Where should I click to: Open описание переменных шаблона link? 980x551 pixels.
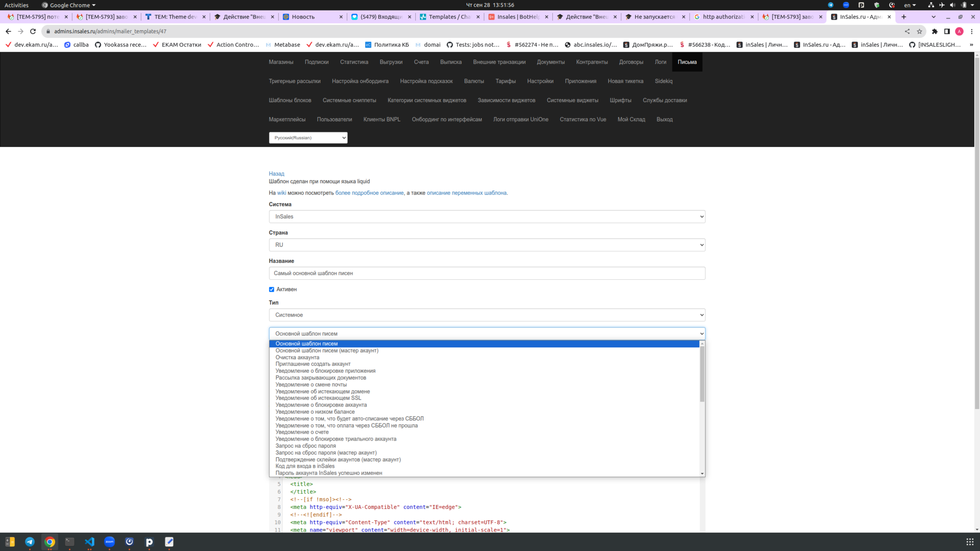tap(467, 193)
